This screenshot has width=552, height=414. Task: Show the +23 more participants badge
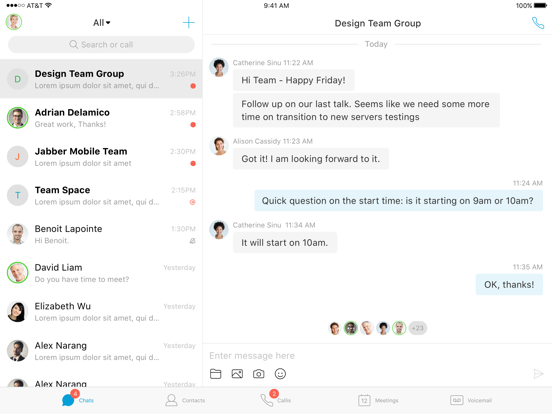[x=418, y=328]
